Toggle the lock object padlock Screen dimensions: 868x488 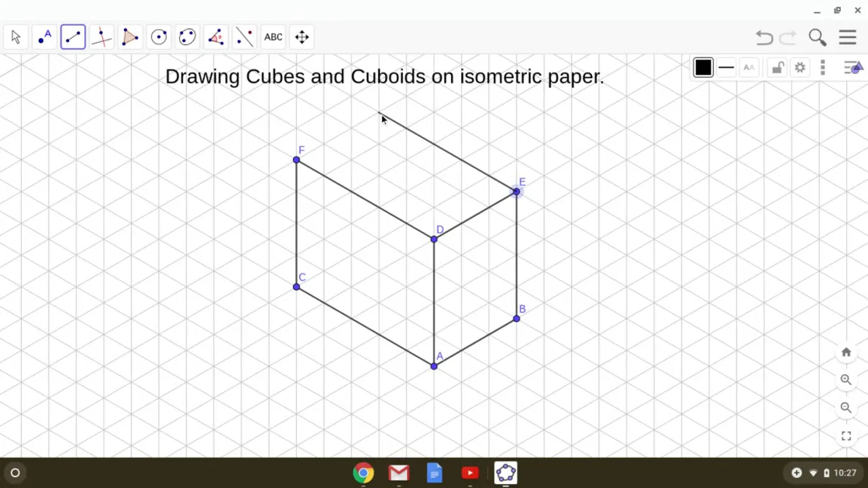[777, 68]
